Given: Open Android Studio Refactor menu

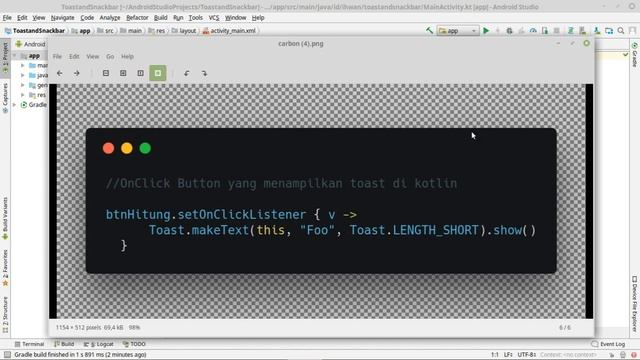Looking at the screenshot, I should tap(137, 18).
